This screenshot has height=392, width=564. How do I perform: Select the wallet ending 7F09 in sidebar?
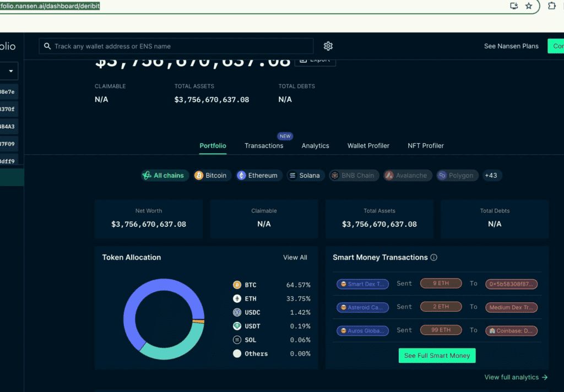(9, 144)
